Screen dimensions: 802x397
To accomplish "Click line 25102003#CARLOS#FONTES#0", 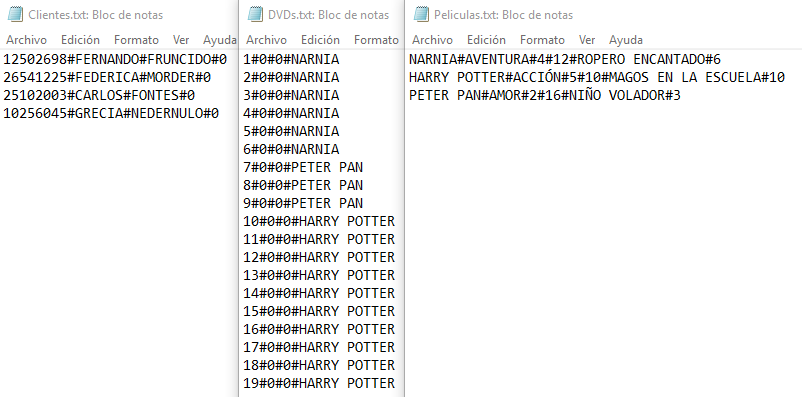I will 99,96.
